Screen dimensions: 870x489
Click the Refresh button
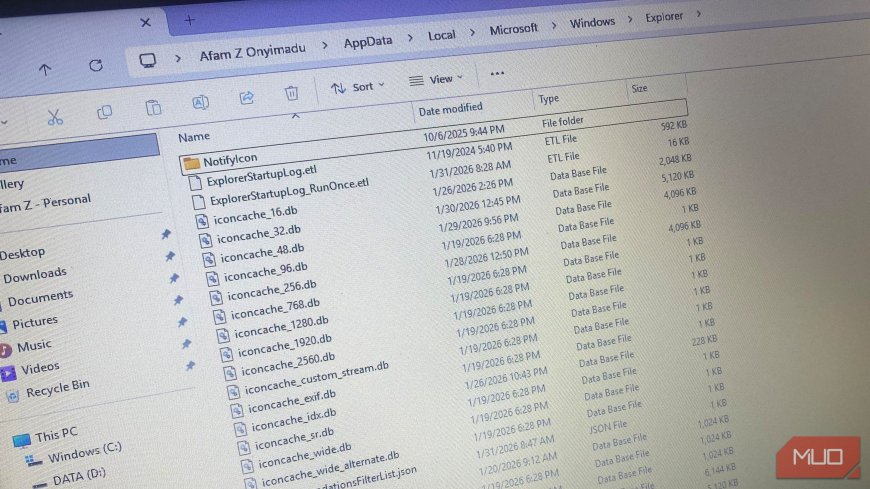tap(96, 65)
